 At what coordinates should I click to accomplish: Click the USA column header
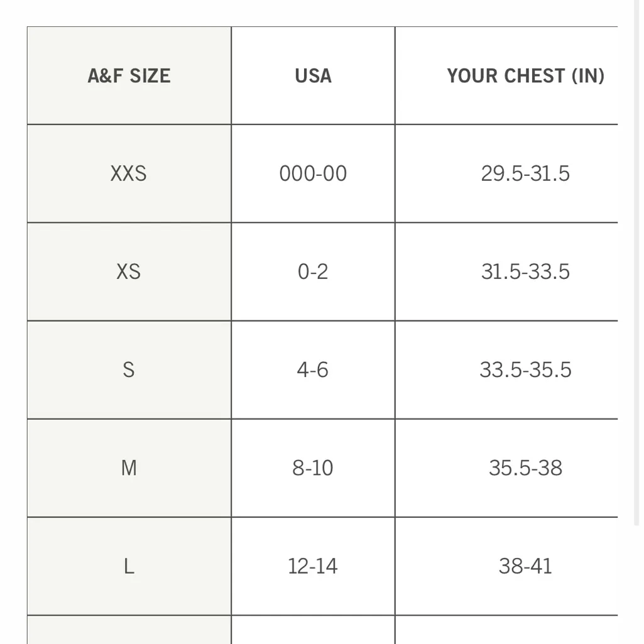tap(313, 76)
